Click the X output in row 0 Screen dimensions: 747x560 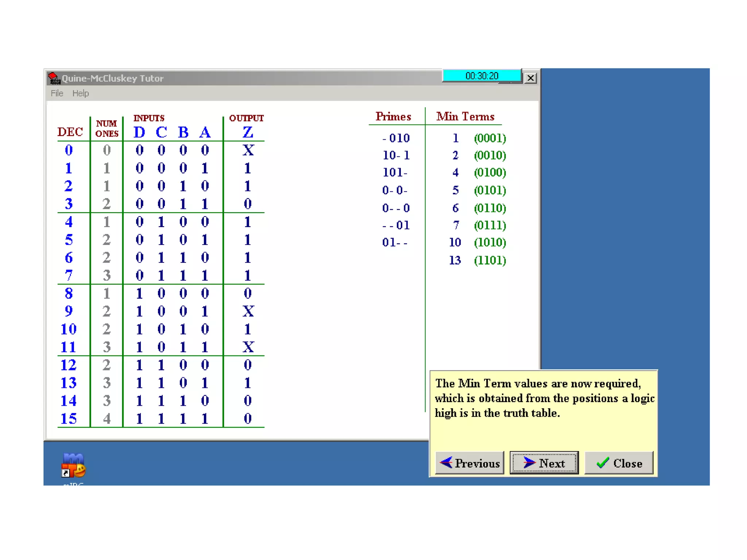click(248, 150)
